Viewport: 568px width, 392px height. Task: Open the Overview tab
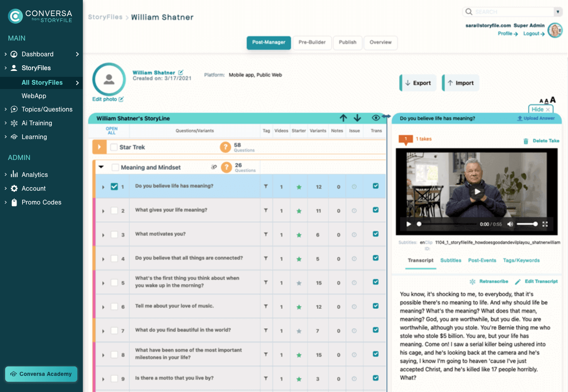[381, 43]
